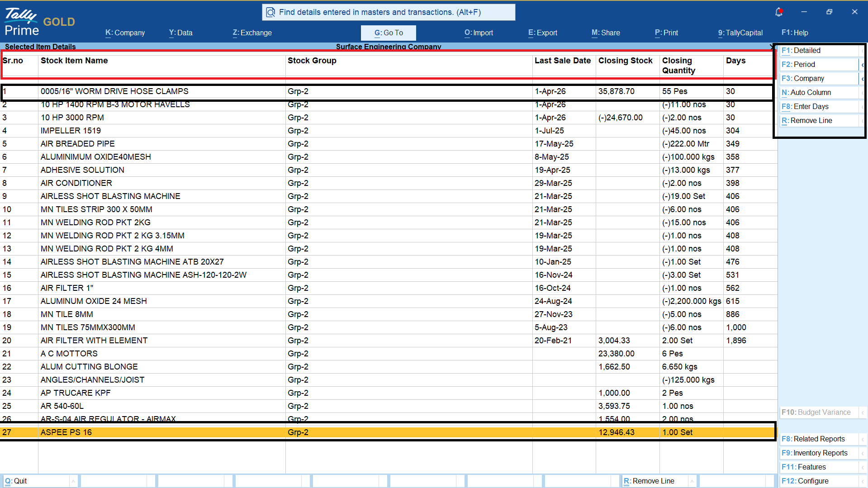Close the Selected Item Details report

(x=772, y=47)
